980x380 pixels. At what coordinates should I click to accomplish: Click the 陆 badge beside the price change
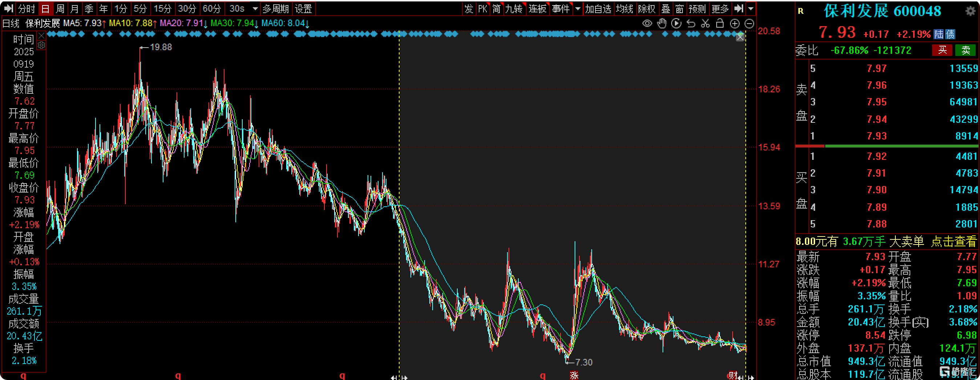click(939, 34)
